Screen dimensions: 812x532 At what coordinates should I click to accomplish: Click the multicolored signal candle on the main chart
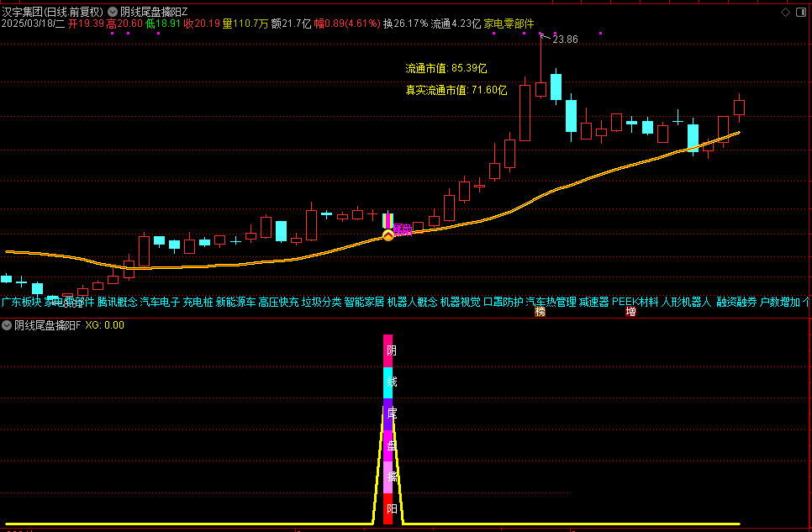coord(388,220)
